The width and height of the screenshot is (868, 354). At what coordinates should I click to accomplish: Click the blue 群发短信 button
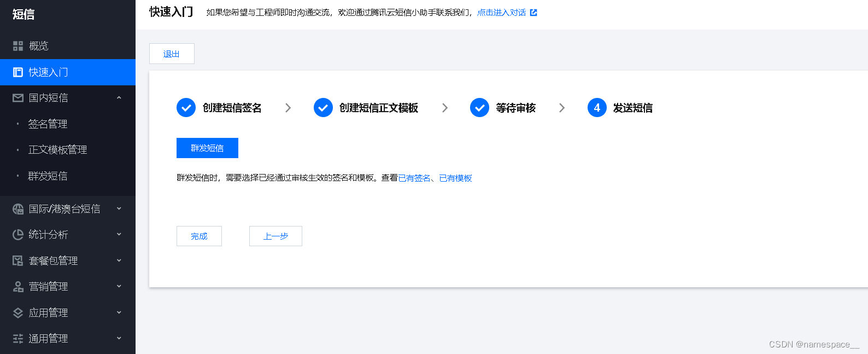coord(207,148)
